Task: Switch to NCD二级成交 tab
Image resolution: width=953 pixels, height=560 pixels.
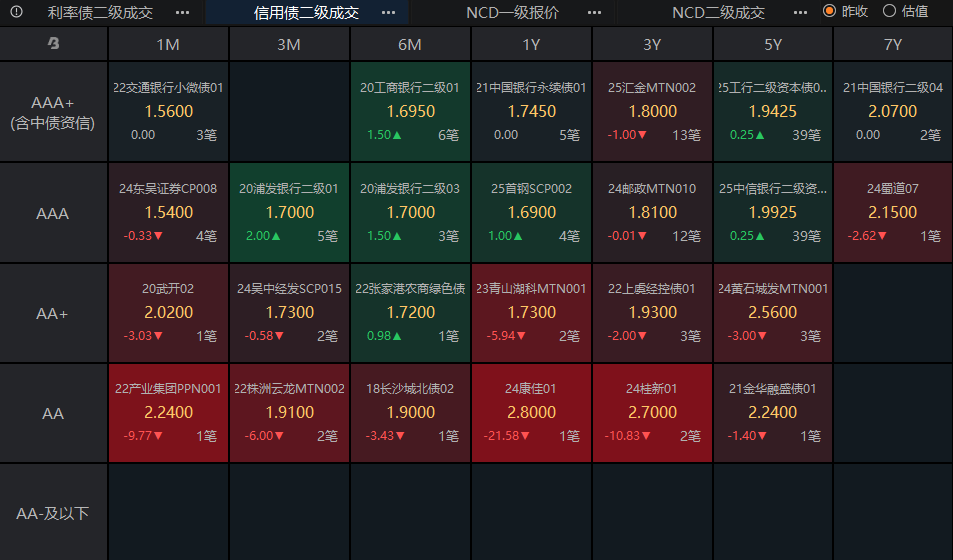Action: [x=718, y=13]
